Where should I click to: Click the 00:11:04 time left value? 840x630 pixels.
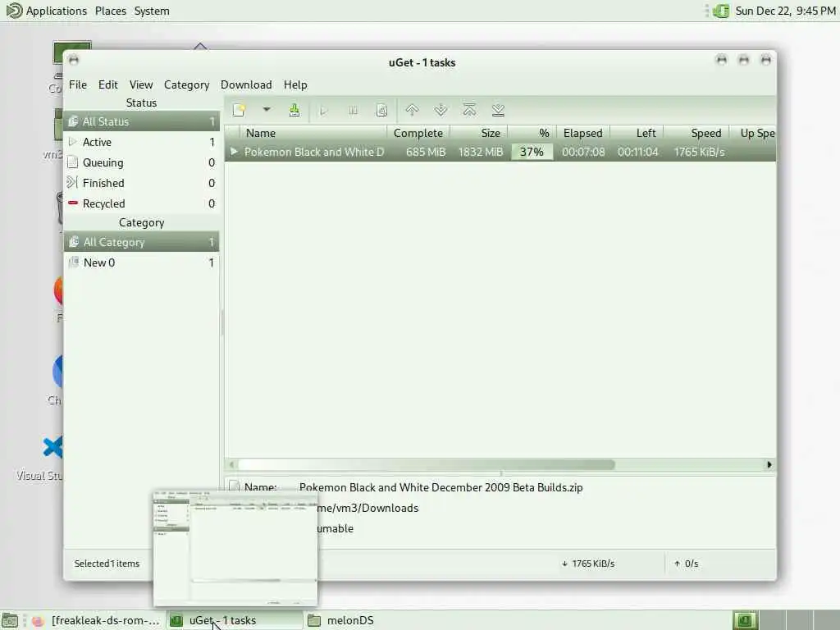[637, 152]
